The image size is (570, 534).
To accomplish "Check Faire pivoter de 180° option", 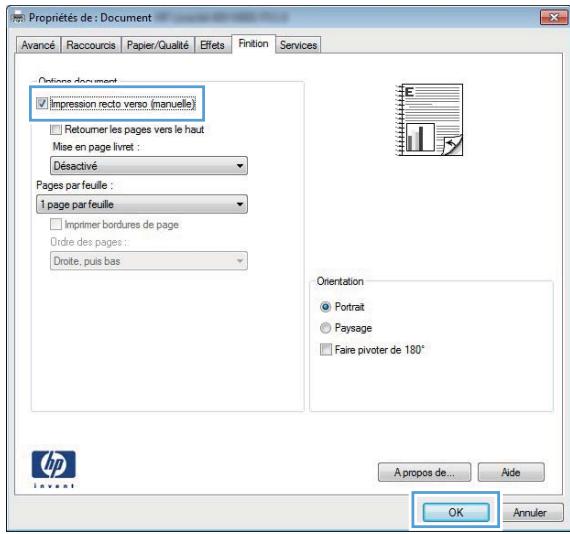I will coord(326,350).
